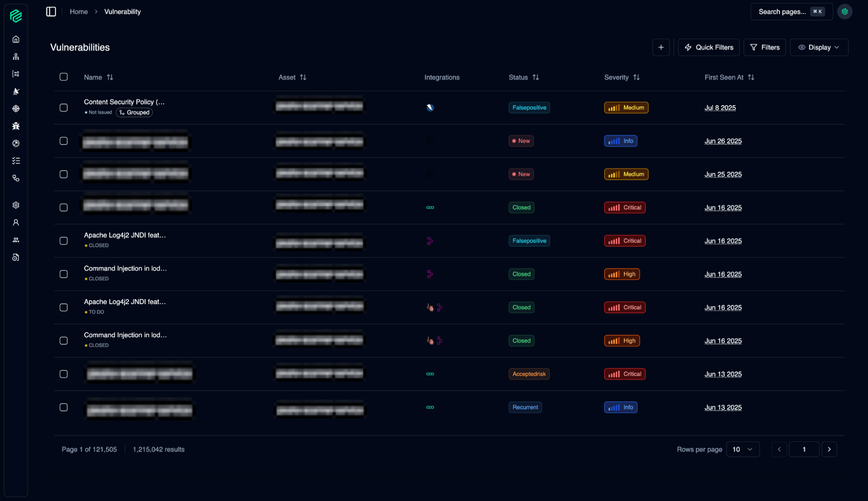Click the Home breadcrumb
This screenshot has width=868, height=501.
point(79,12)
